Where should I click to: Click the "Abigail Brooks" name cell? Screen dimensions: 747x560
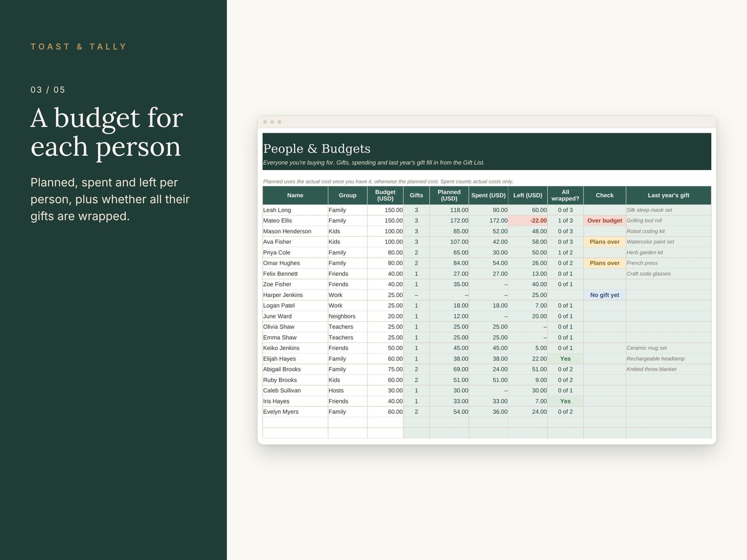click(x=295, y=370)
